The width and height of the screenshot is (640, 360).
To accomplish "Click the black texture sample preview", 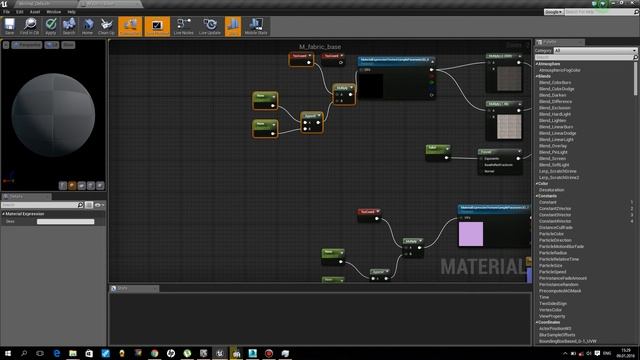I will (370, 86).
